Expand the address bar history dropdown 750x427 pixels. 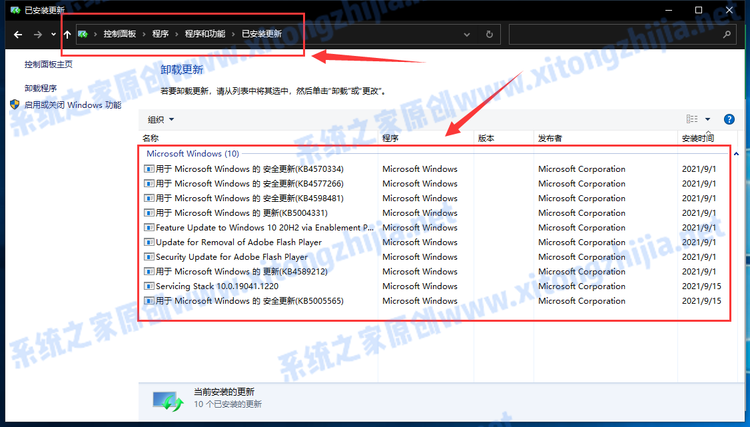(x=467, y=34)
